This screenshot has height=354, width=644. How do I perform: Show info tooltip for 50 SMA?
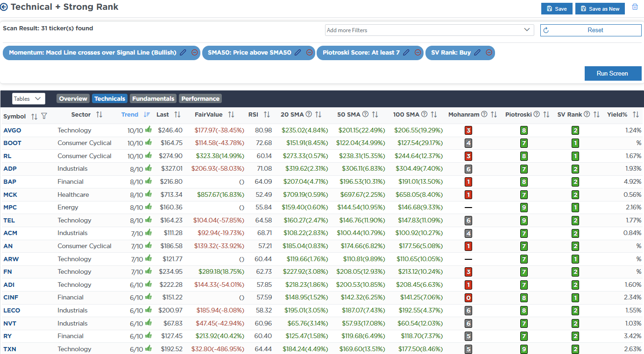[365, 114]
